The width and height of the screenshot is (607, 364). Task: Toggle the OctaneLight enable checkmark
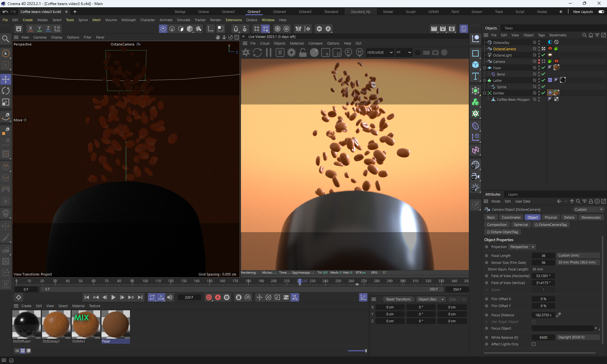point(543,55)
